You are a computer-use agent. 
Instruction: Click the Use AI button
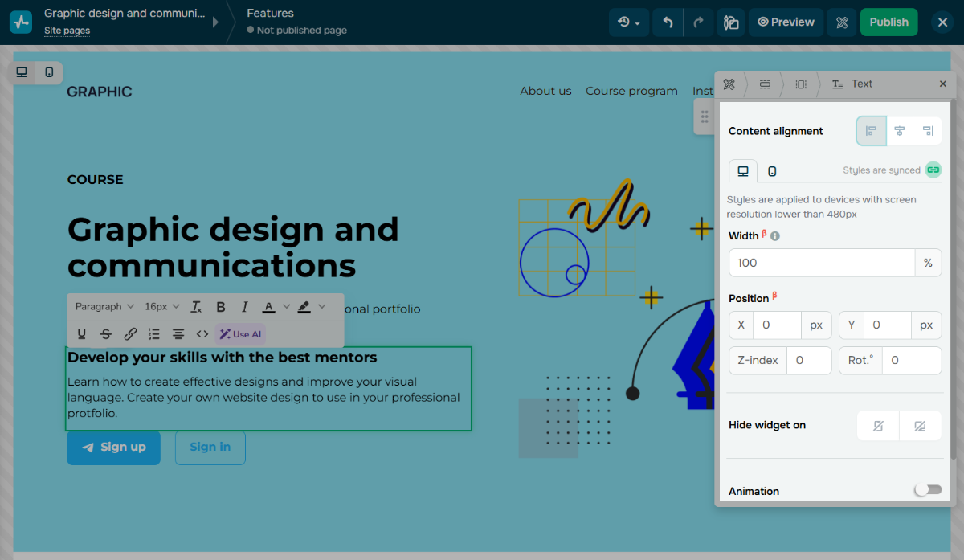click(240, 334)
